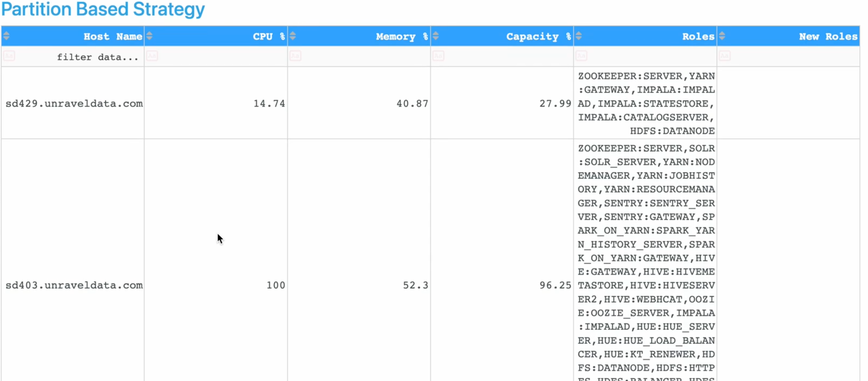Click the Roles column header
Image resolution: width=868 pixels, height=381 pixels.
[x=645, y=36]
